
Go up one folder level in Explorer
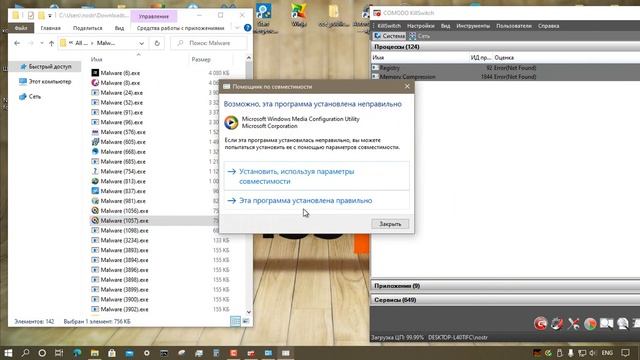[x=51, y=43]
